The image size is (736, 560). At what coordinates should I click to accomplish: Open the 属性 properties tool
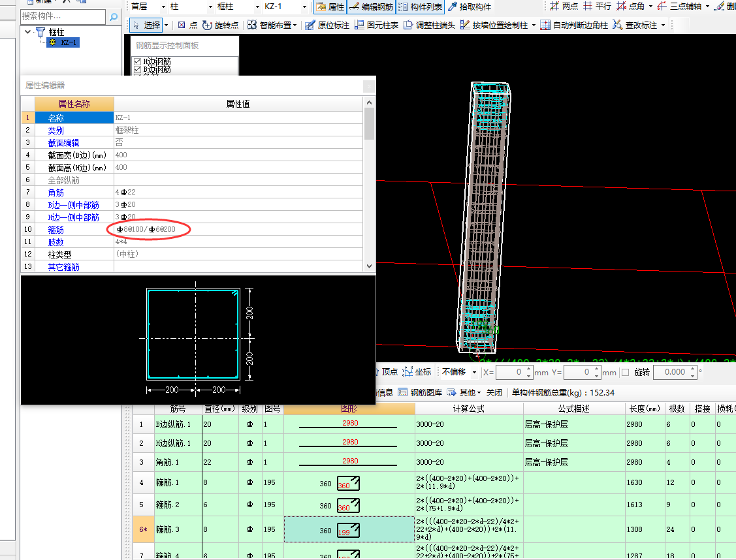pos(330,7)
